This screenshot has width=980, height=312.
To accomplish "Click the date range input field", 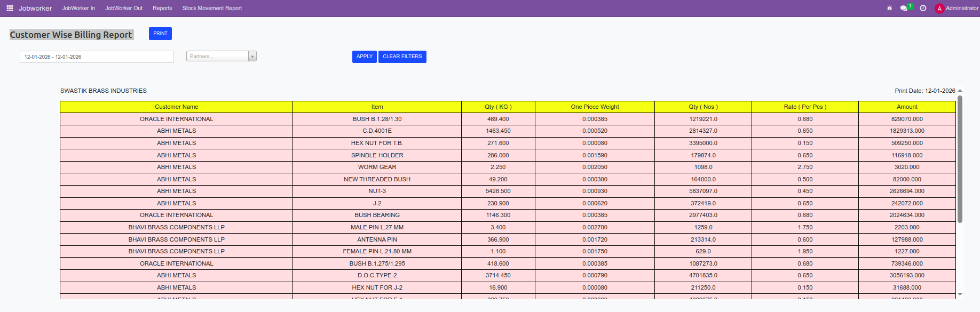I will [x=97, y=57].
